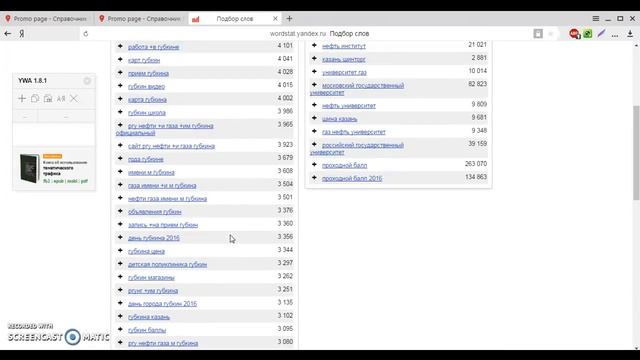Add the 263 070 'проходной балл' plus icon
This screenshot has width=640, height=360.
314,164
